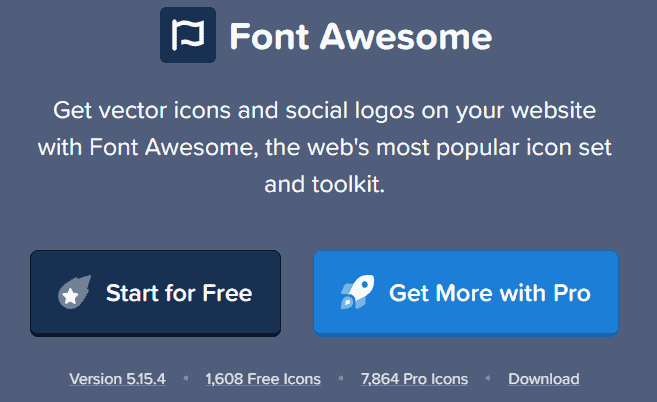The image size is (657, 402).
Task: Click the Font Awesome flag logo icon
Action: pos(188,35)
